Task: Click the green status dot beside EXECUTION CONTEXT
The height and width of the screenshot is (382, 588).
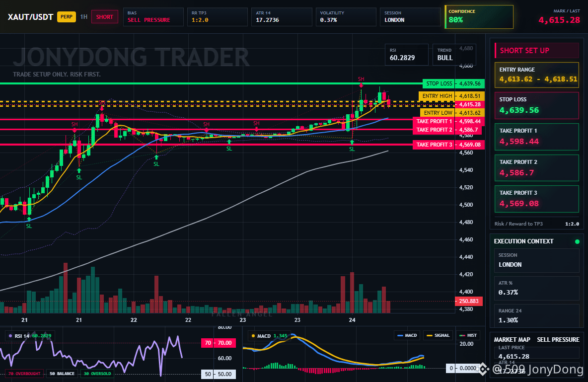Action: coord(577,241)
